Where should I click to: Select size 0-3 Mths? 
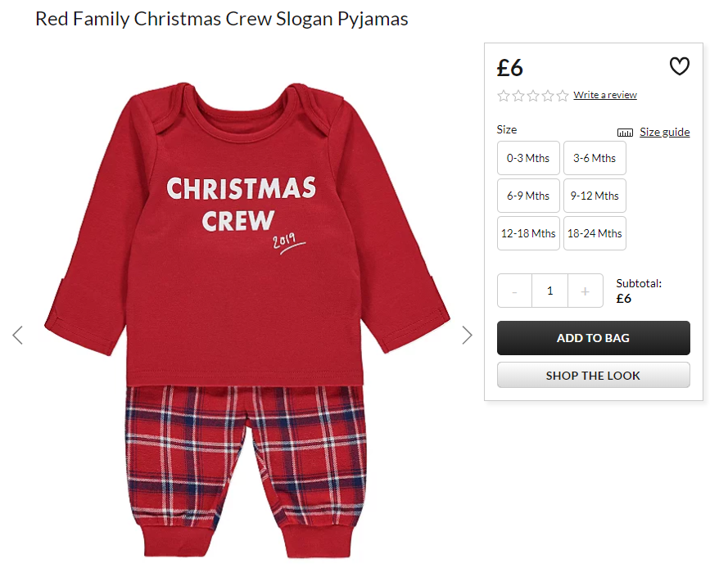point(528,158)
